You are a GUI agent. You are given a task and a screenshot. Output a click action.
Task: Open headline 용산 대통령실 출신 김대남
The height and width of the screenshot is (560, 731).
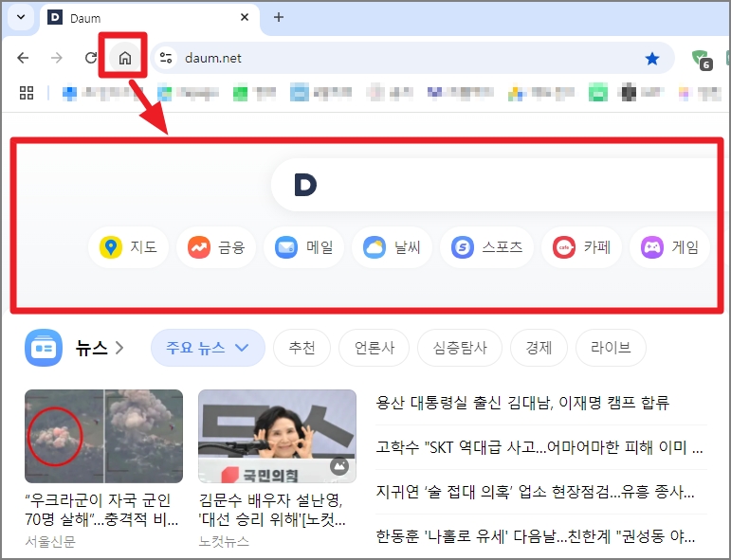point(522,403)
